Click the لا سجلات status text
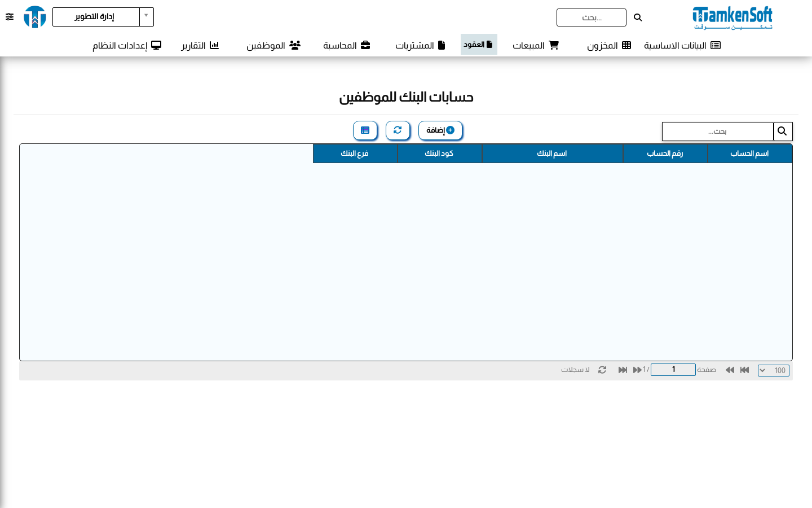Image resolution: width=812 pixels, height=508 pixels. (575, 370)
